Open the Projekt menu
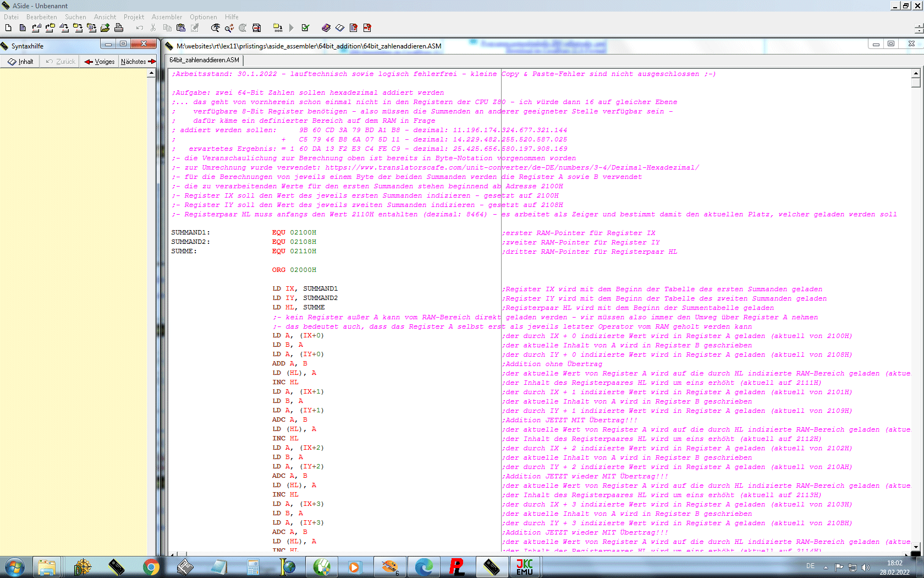The width and height of the screenshot is (924, 578). (x=134, y=17)
